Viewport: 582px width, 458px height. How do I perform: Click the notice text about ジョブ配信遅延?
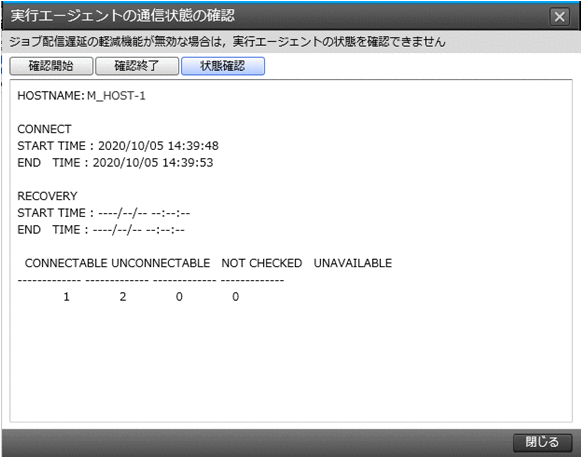click(227, 42)
